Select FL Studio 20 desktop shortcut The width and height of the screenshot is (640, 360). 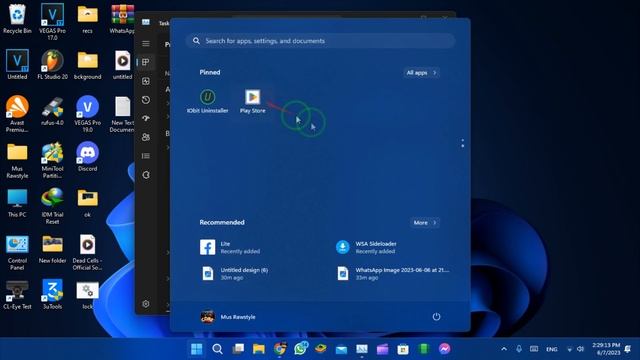(x=52, y=64)
